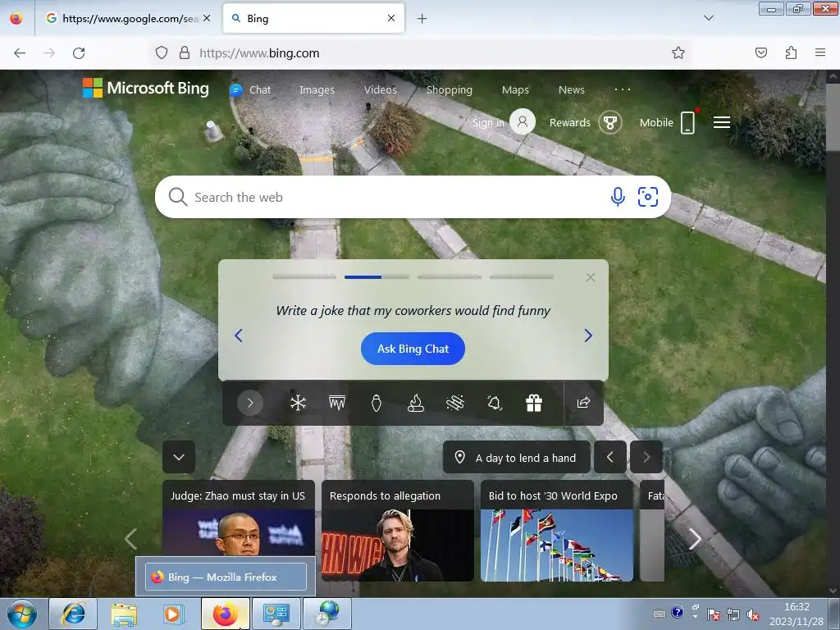Screen dimensions: 840x630
Task: Open the Firefox application hamburger menu
Action: click(820, 52)
